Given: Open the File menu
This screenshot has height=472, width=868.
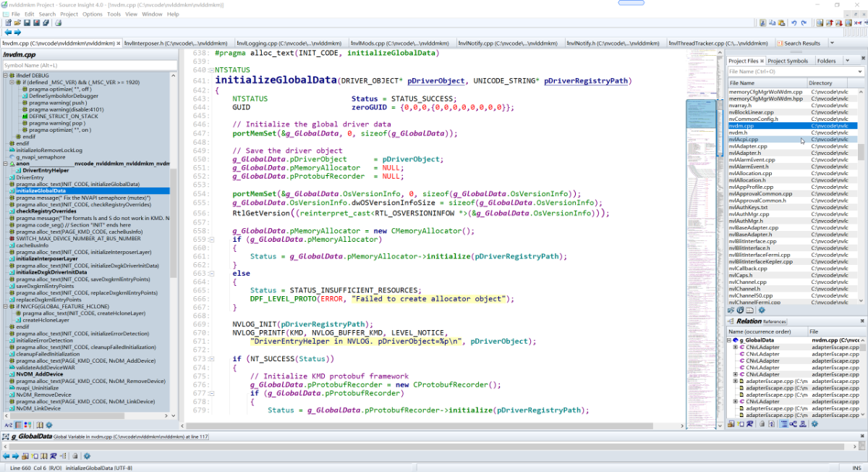Looking at the screenshot, I should tap(15, 14).
